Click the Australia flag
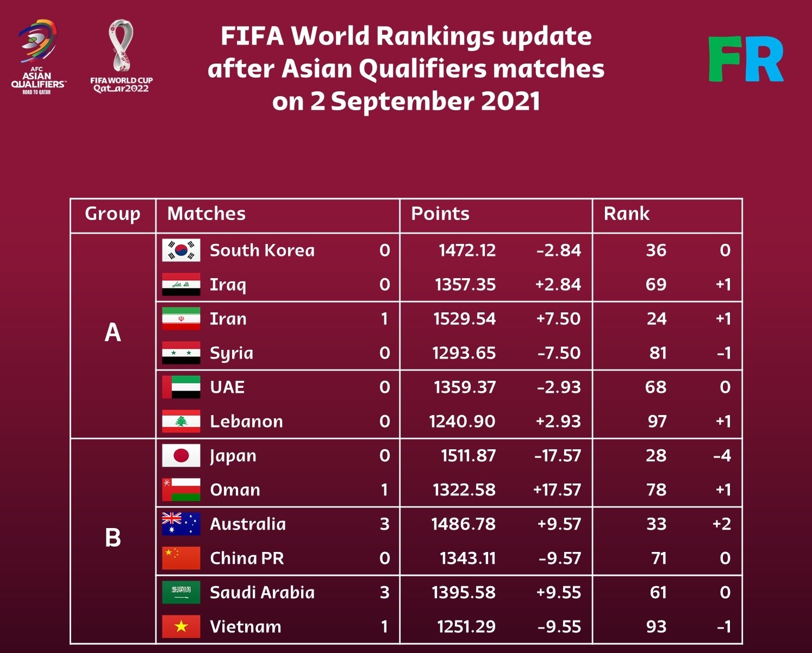The height and width of the screenshot is (653, 812). pos(181,524)
